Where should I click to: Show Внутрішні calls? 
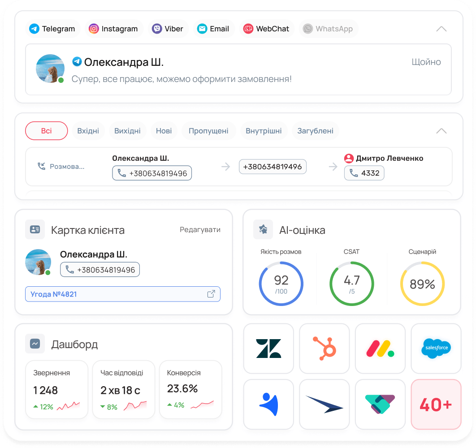coord(264,131)
